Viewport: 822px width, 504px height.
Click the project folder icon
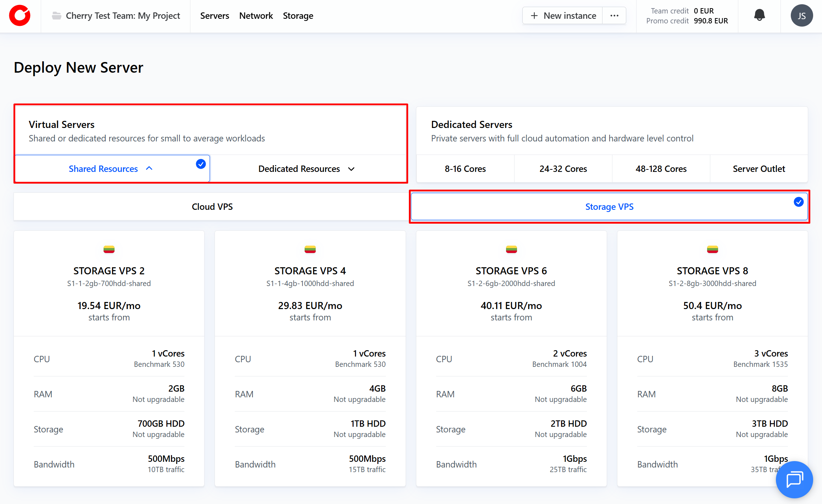56,16
